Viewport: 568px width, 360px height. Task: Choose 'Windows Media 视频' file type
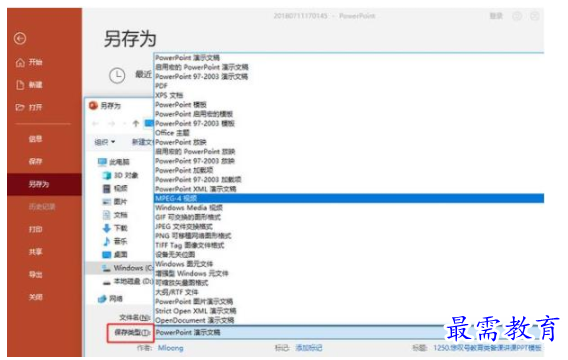tap(189, 208)
